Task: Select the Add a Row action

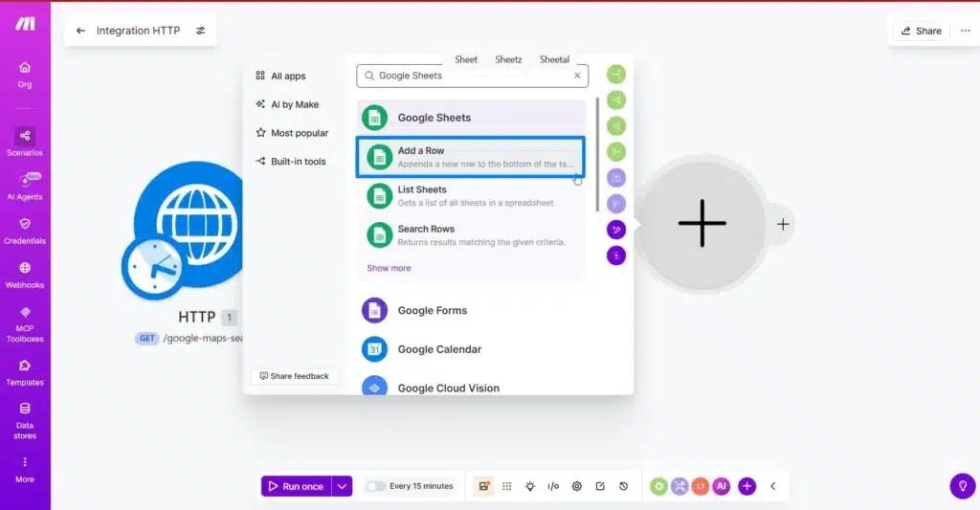Action: pos(471,157)
